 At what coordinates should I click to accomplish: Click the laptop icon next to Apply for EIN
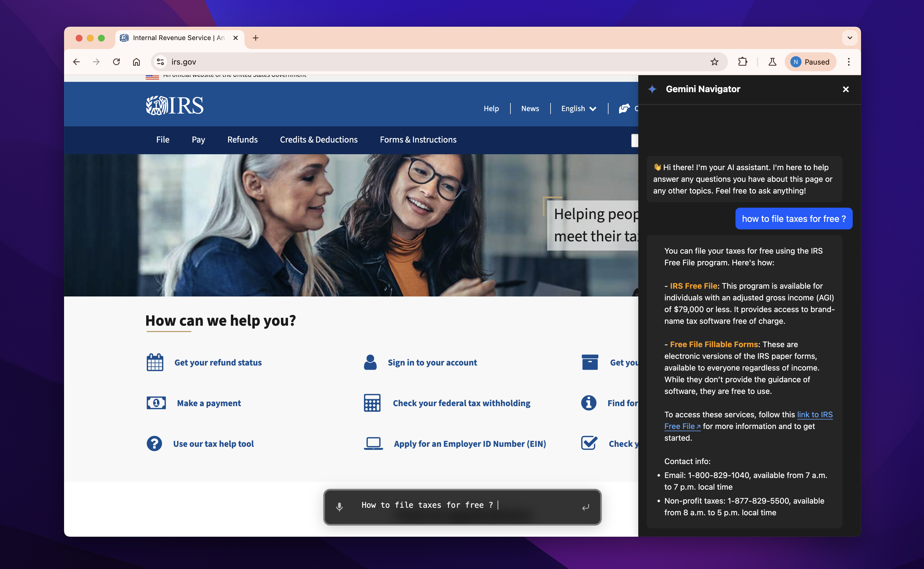point(373,444)
